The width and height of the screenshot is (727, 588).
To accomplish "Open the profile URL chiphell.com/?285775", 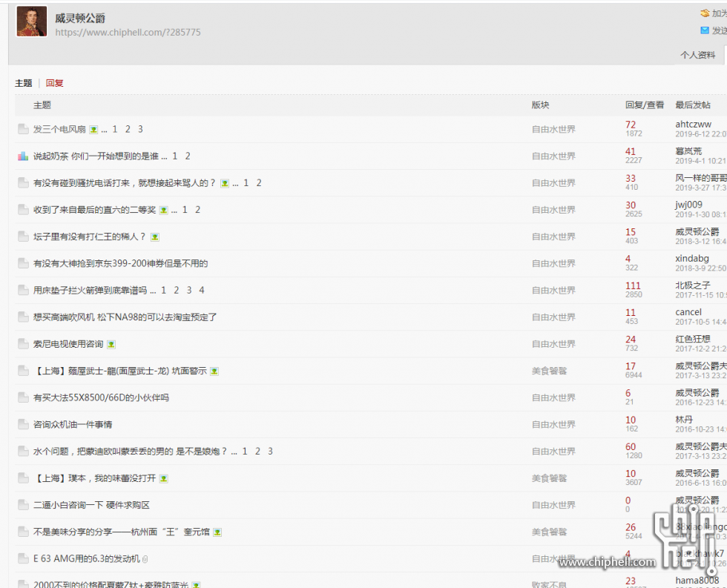I will [x=128, y=33].
